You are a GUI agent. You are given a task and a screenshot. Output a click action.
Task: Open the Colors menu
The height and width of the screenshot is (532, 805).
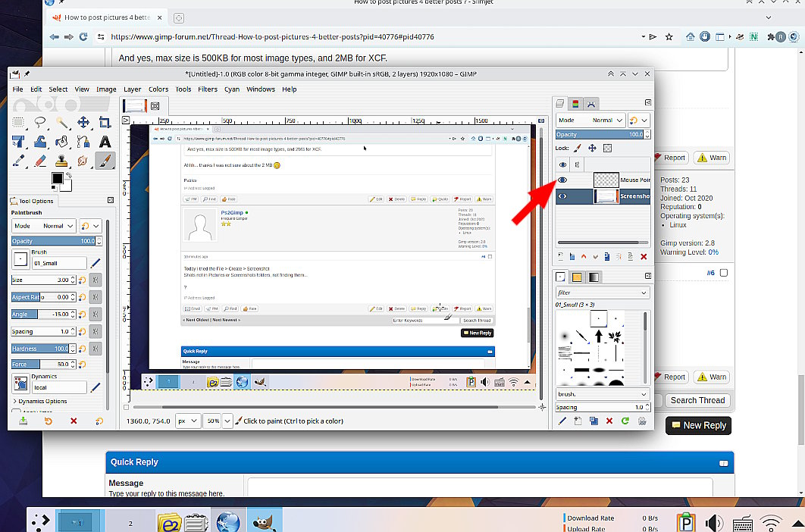158,89
